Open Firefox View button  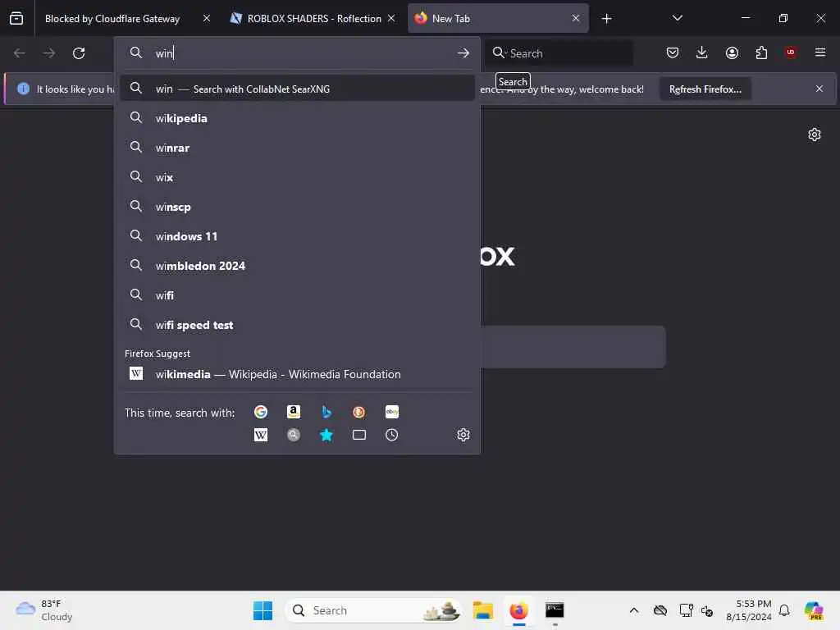tap(16, 18)
